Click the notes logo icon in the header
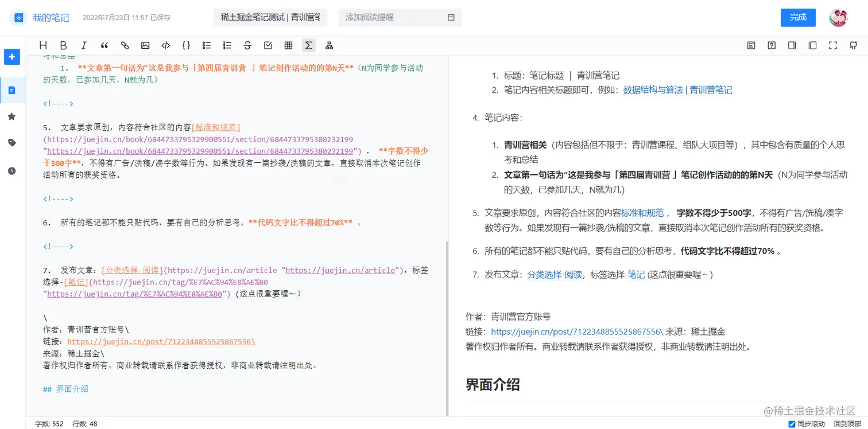 [18, 18]
